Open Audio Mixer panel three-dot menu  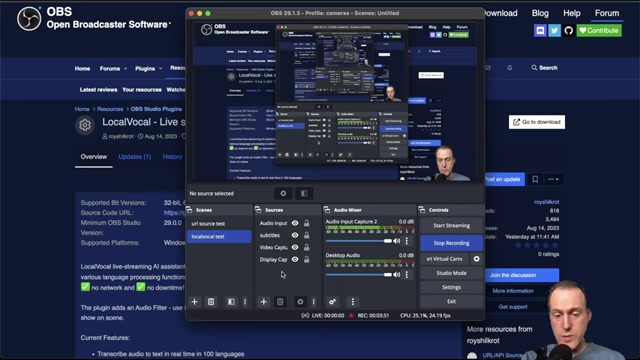pos(353,302)
